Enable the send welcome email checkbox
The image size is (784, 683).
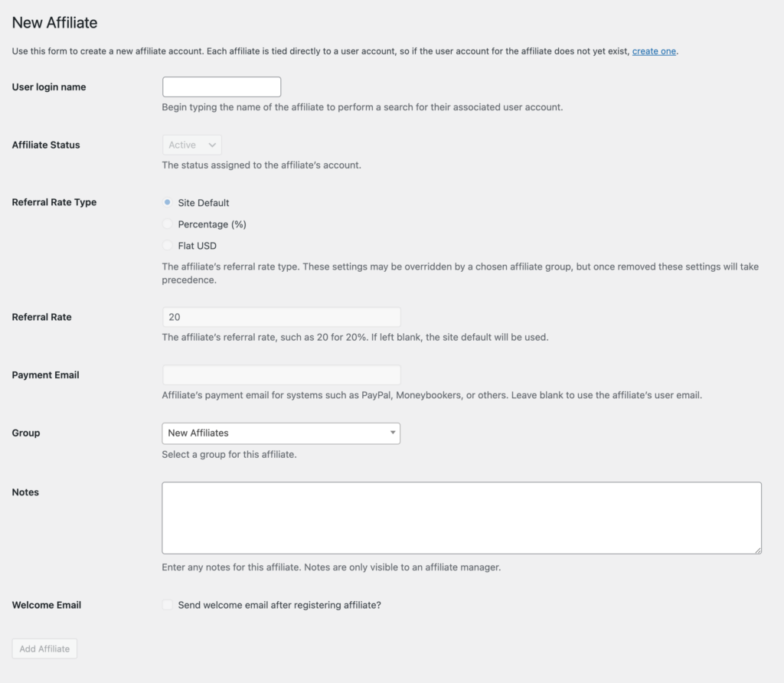point(168,605)
